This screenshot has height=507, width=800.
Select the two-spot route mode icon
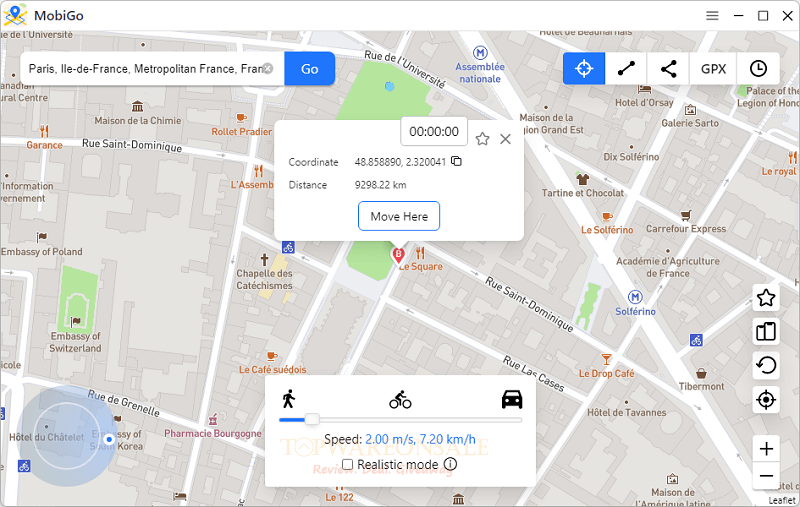(626, 68)
